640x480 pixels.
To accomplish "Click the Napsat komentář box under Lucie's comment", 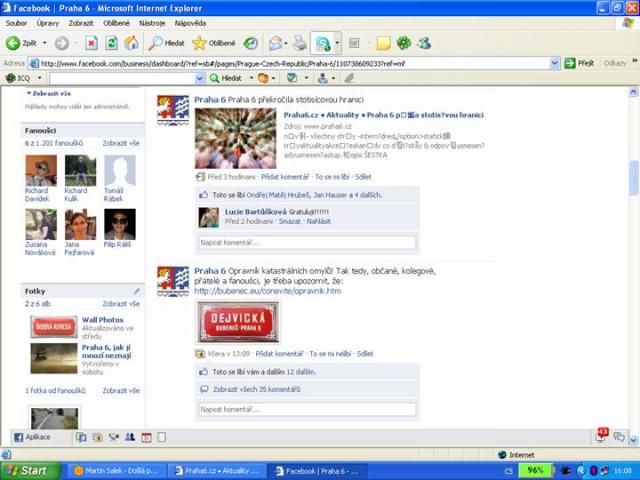I will 307,242.
